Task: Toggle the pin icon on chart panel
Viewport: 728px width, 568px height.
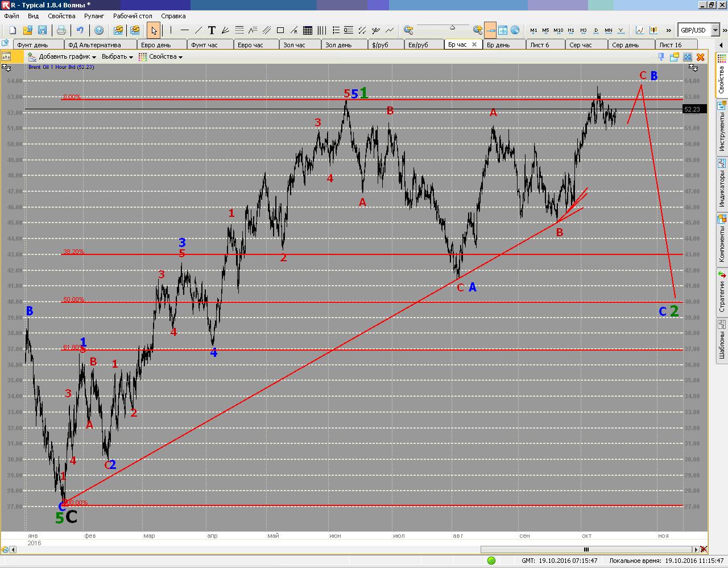Action: point(661,57)
